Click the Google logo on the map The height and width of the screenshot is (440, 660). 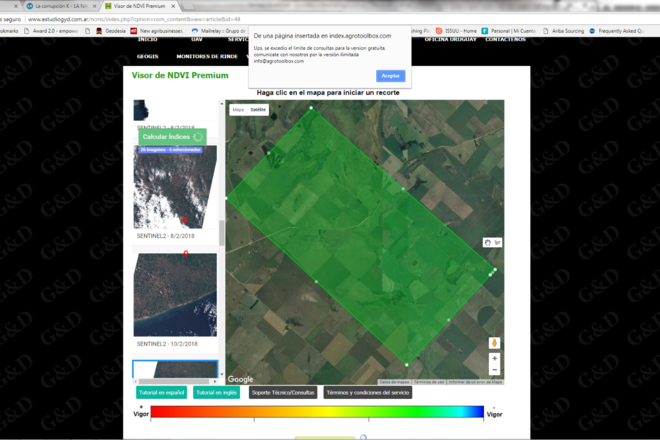click(241, 379)
